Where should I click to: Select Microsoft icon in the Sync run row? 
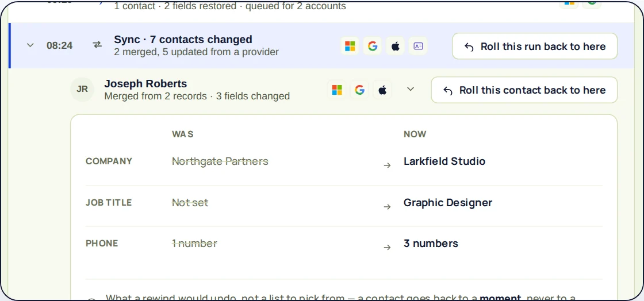tap(350, 46)
